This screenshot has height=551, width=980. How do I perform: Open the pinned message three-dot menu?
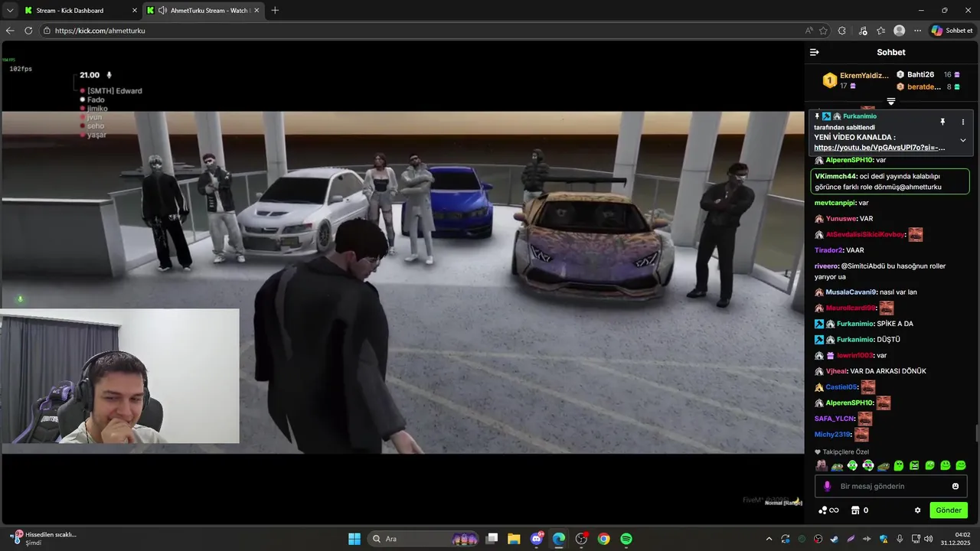tap(962, 122)
